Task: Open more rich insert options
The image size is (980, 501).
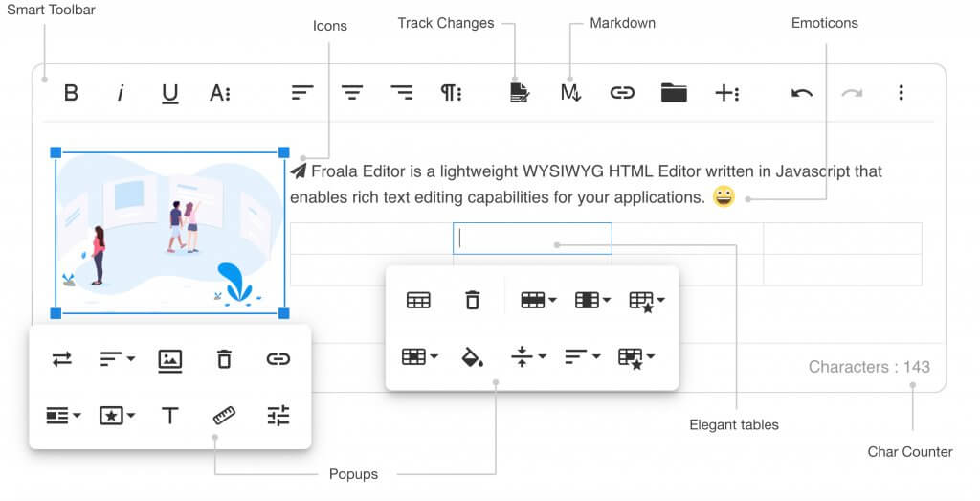Action: tap(727, 93)
